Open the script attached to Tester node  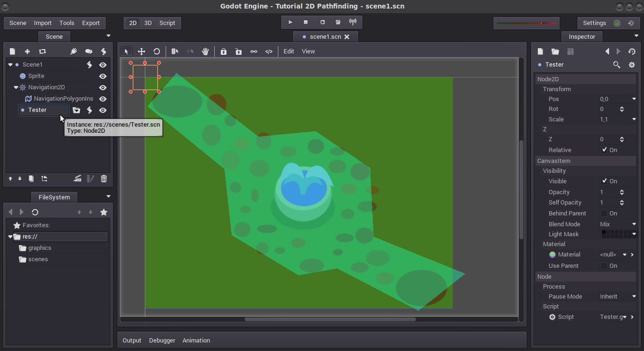point(90,110)
